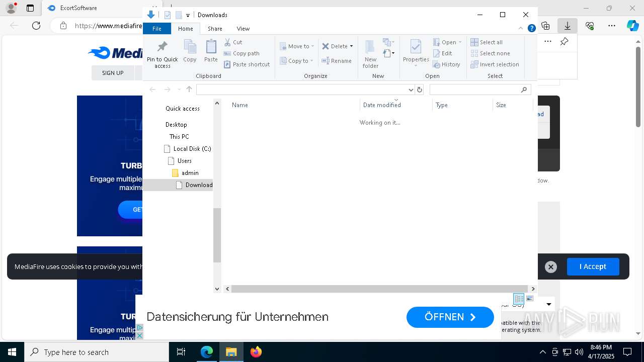Expand the address bar history dropdown

(x=411, y=89)
